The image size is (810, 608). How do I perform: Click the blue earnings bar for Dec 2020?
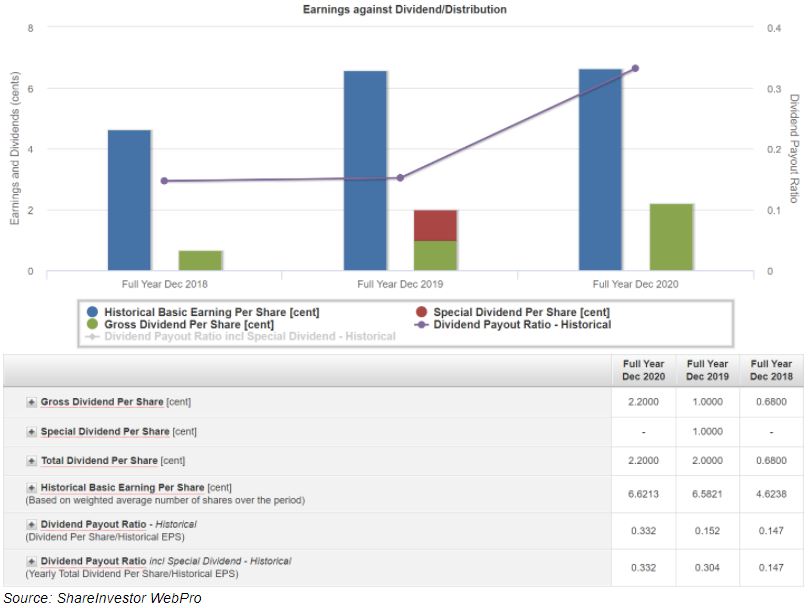click(x=600, y=170)
